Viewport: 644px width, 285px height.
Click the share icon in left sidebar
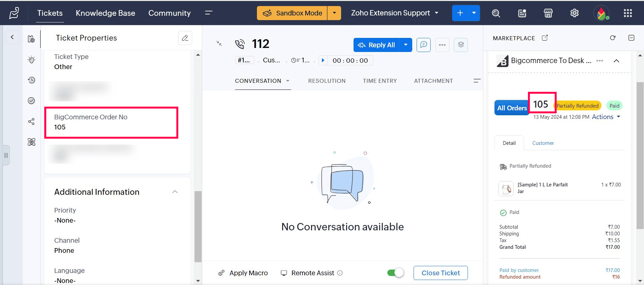coord(32,121)
